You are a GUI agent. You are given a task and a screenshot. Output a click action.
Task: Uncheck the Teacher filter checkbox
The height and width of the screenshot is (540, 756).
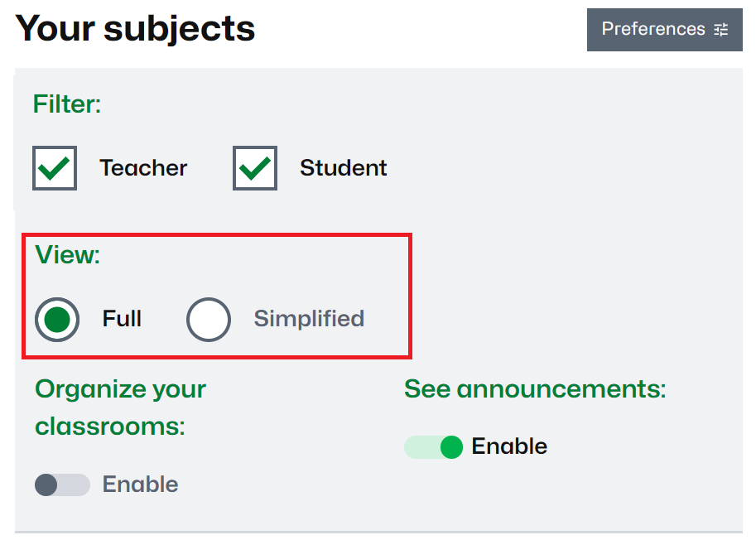pyautogui.click(x=55, y=168)
